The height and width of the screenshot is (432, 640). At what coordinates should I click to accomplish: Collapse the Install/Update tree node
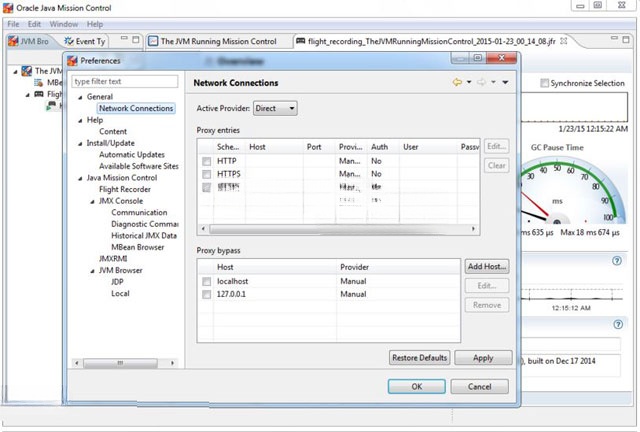[x=80, y=144]
